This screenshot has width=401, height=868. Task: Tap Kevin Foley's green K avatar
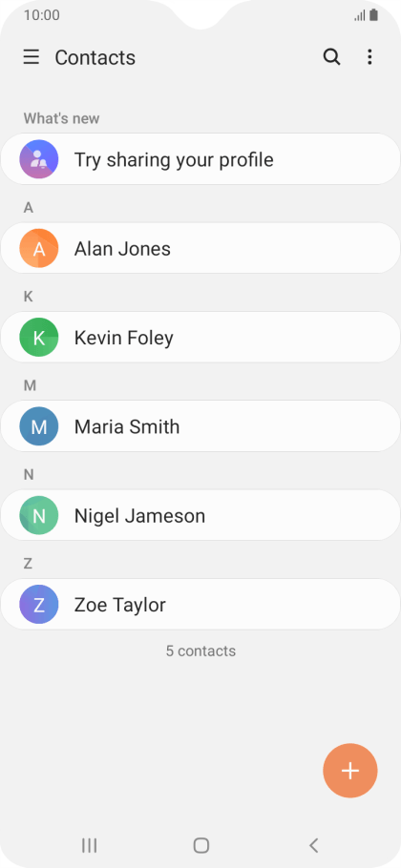click(x=39, y=338)
